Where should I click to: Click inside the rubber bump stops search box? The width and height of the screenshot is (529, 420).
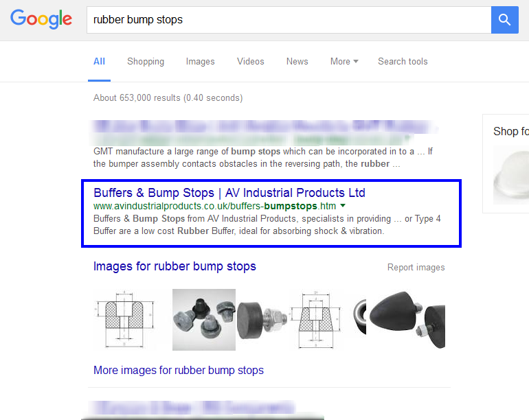click(x=289, y=20)
